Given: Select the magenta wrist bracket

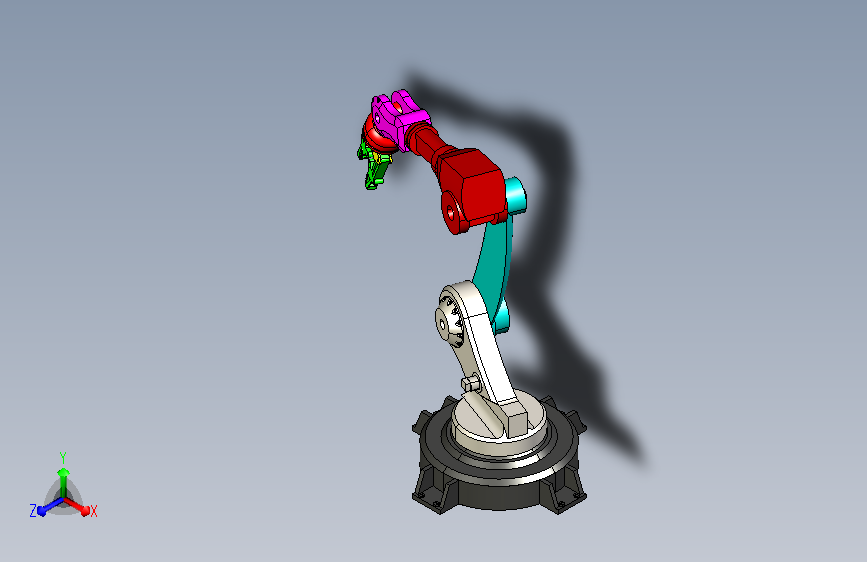Looking at the screenshot, I should (x=400, y=118).
